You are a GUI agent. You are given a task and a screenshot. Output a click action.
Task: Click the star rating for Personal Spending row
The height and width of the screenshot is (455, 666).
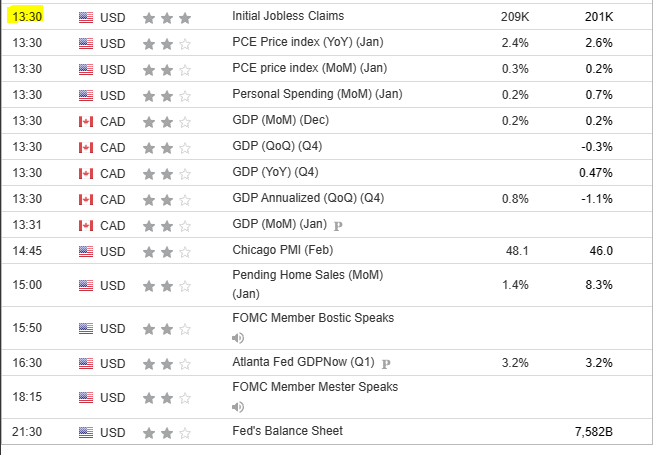(x=162, y=95)
